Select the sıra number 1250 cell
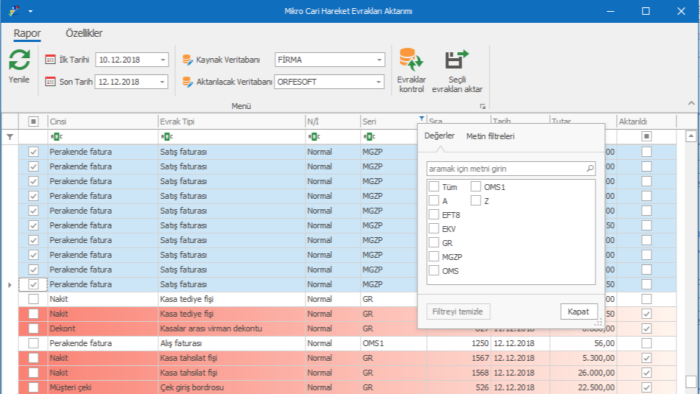Image resolution: width=700 pixels, height=394 pixels. pos(459,343)
